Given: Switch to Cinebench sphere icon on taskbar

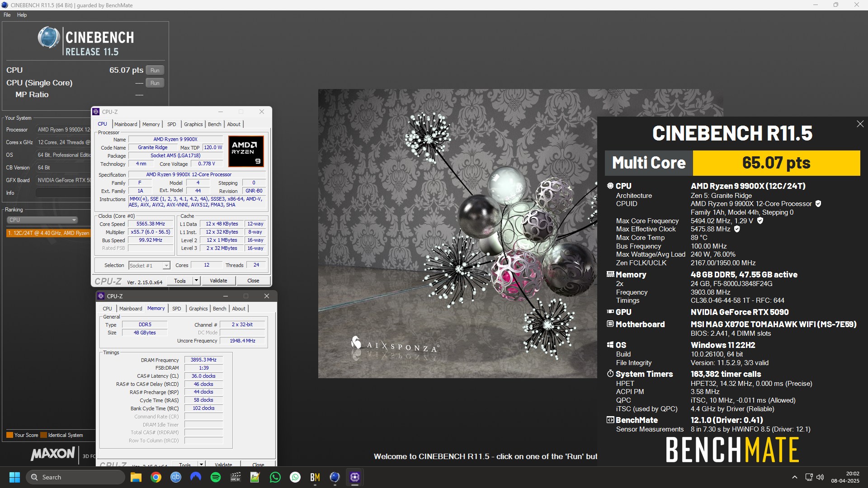Looking at the screenshot, I should (335, 477).
